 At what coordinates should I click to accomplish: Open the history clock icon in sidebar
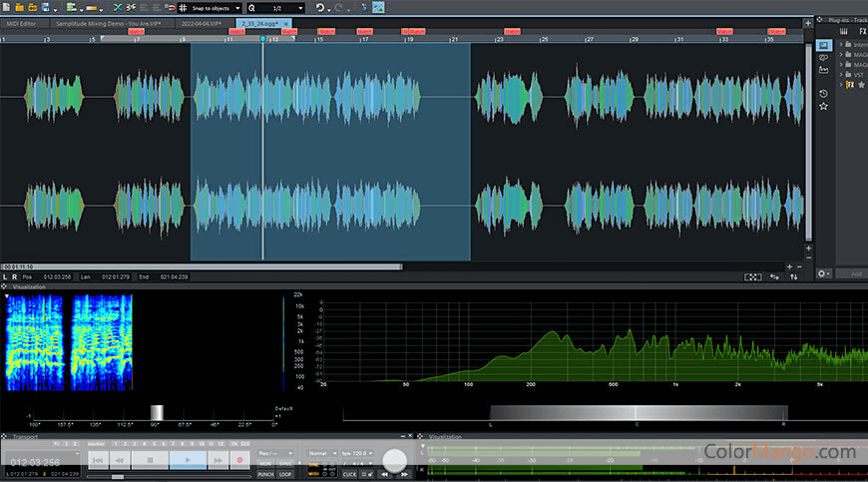point(823,93)
